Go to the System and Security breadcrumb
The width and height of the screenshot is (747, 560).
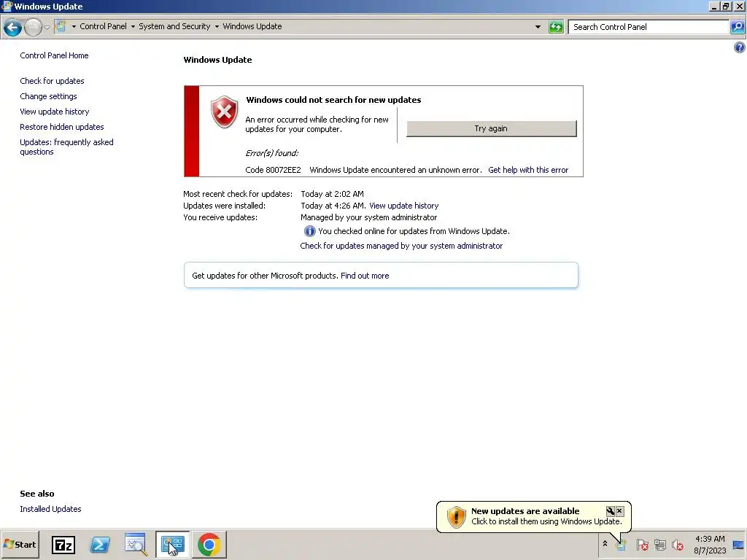click(174, 26)
